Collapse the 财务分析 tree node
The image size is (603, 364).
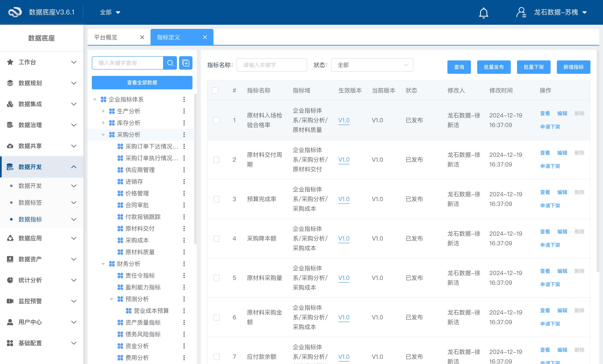point(103,264)
